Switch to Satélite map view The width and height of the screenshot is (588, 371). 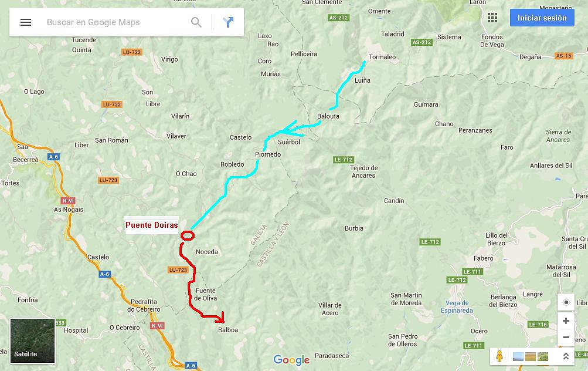tap(33, 341)
